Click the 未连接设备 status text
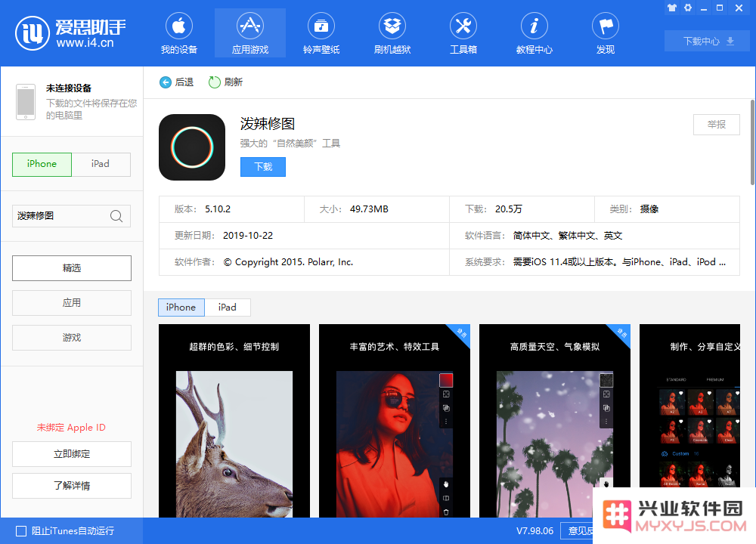This screenshot has height=544, width=756. [x=69, y=88]
